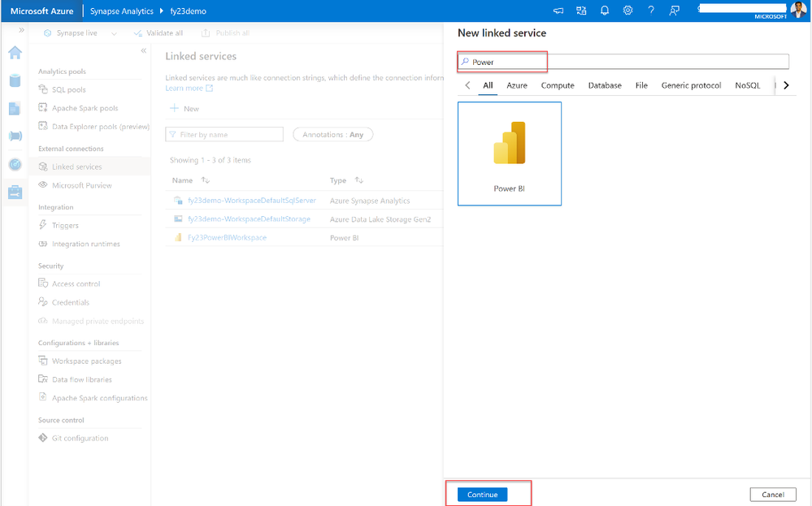
Task: Select the All tab
Action: coord(488,85)
